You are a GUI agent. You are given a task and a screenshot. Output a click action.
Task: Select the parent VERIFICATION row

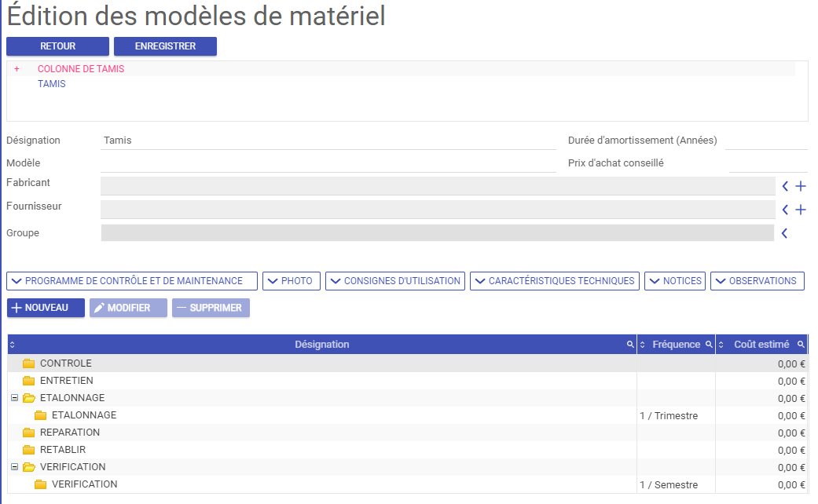tap(408, 467)
